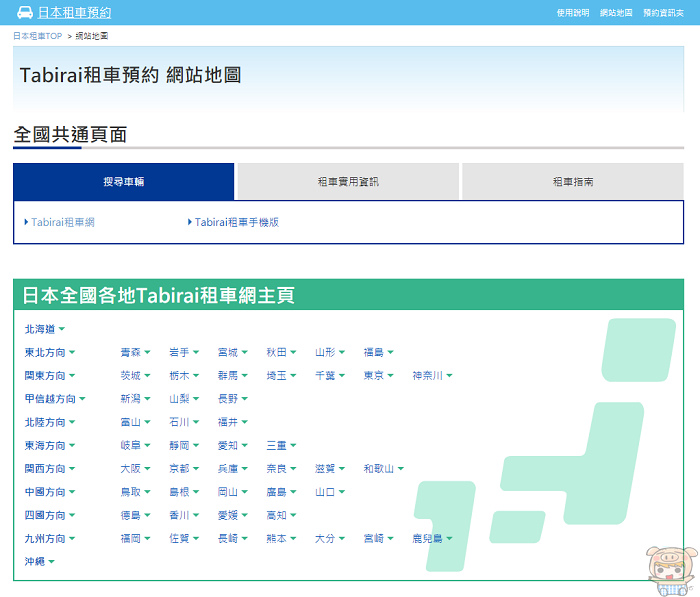Open the 福井 prefecture dropdown
This screenshot has width=700, height=597.
coord(233,422)
